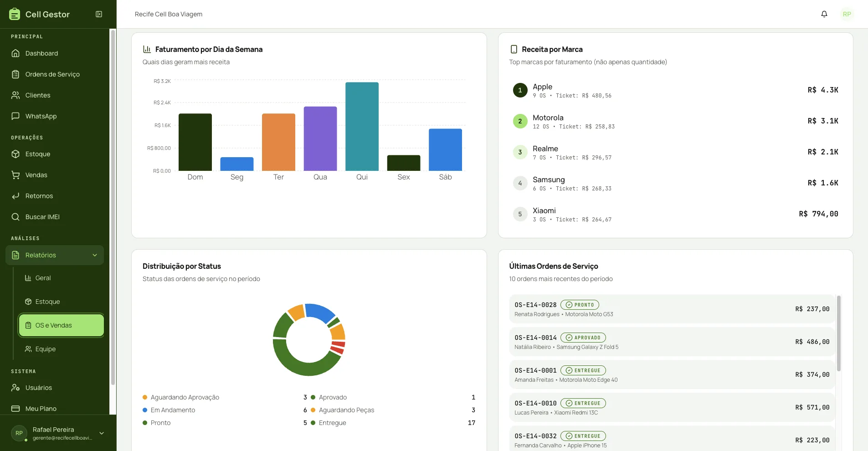Open order OS-E14-0010 Lucas Pereira
Screen dimensions: 868x451
tap(672, 407)
